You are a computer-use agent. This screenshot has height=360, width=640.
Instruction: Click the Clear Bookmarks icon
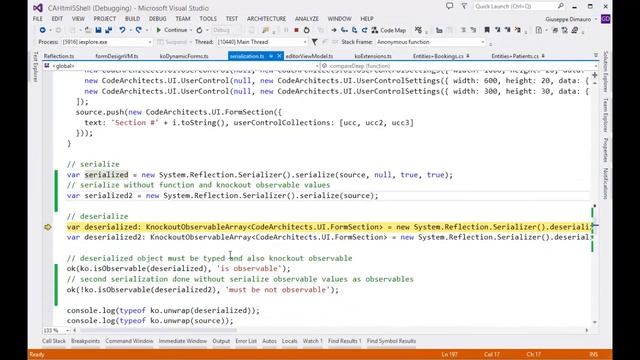tap(518, 30)
